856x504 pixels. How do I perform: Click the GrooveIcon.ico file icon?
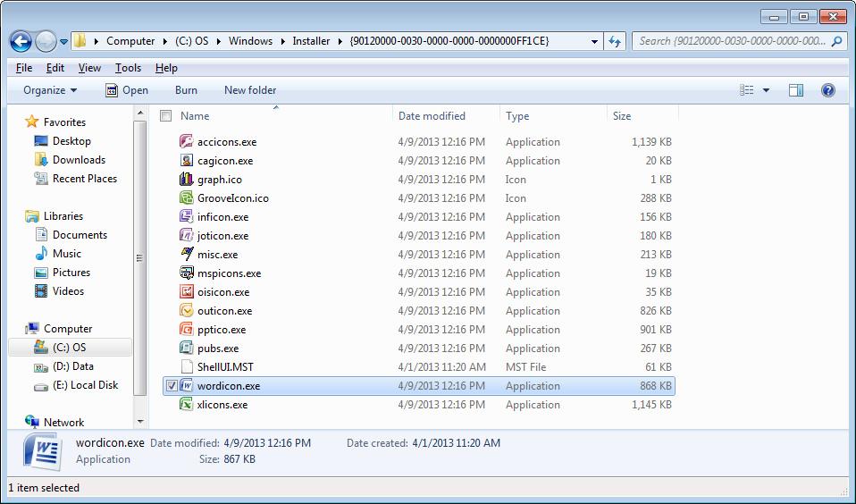click(187, 198)
